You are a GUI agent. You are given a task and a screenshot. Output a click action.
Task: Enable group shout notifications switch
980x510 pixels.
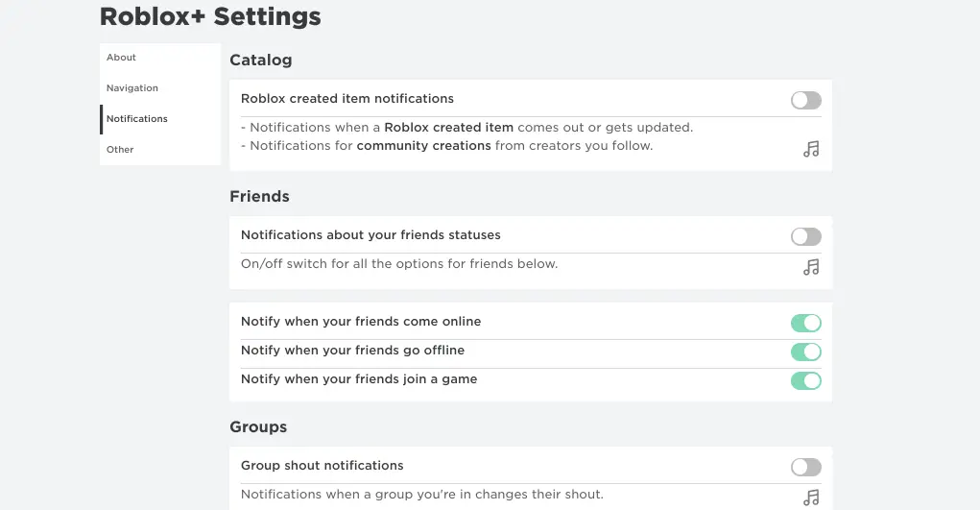[805, 467]
